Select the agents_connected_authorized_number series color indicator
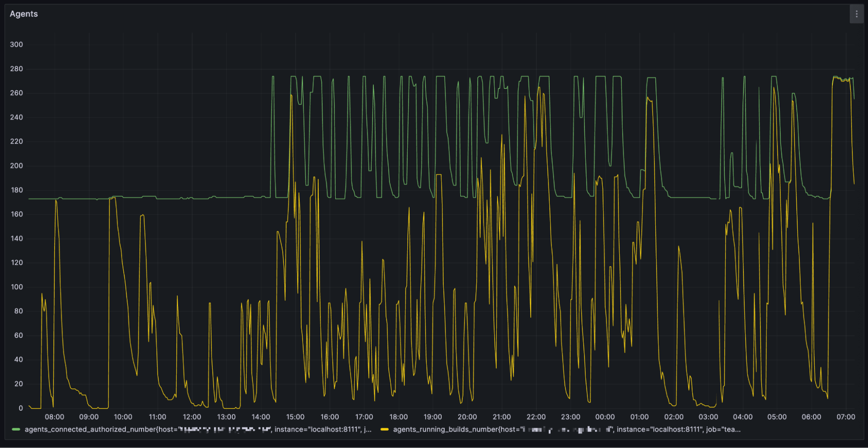The height and width of the screenshot is (448, 868). click(16, 429)
